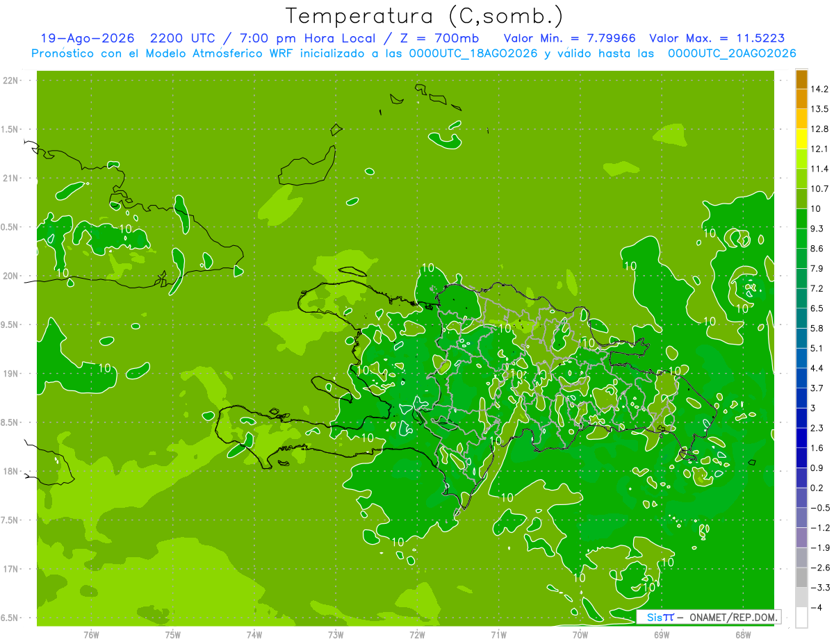Click the "70W" longitude axis label
834x644 pixels.
tap(580, 634)
